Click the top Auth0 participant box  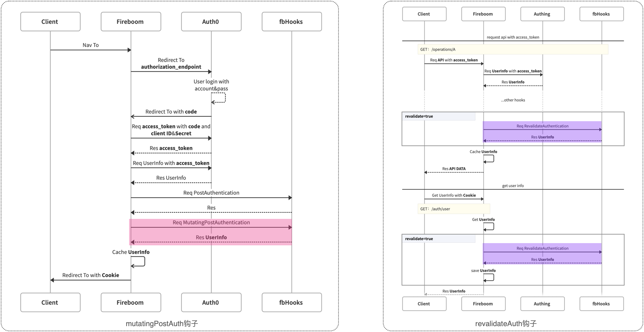tap(211, 22)
